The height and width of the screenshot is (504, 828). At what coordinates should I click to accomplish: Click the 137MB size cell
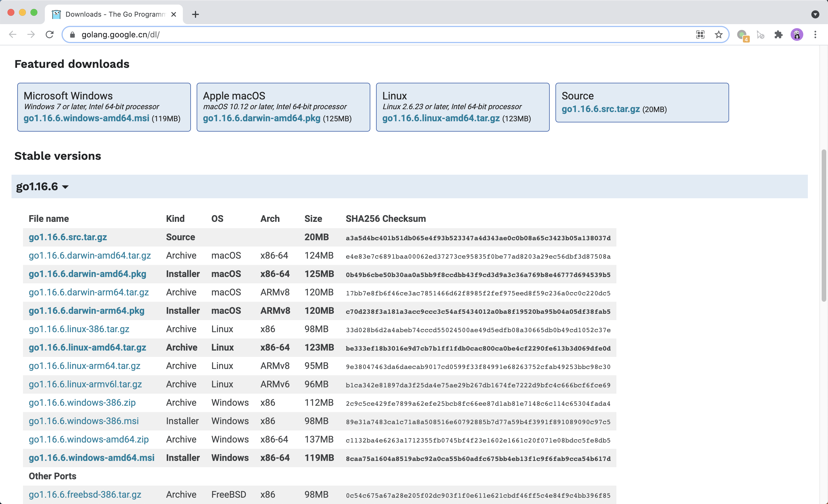pyautogui.click(x=319, y=439)
